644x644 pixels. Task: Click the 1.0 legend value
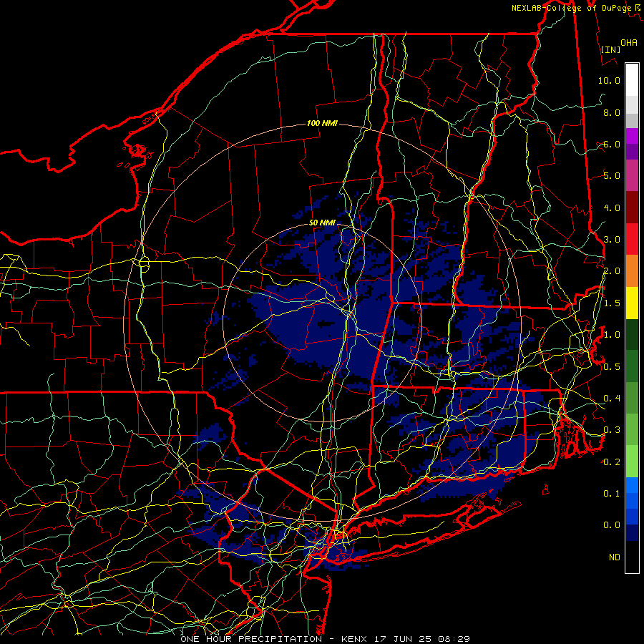point(612,335)
